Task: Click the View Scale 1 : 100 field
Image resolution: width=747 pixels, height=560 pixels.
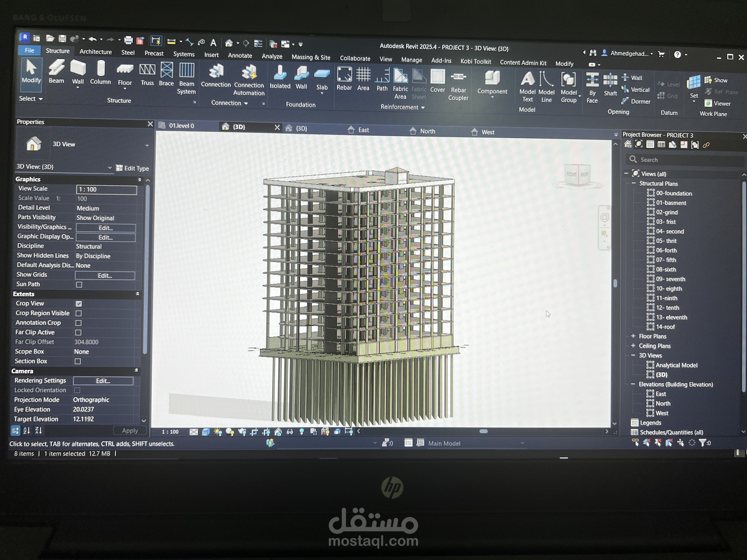Action: click(107, 190)
